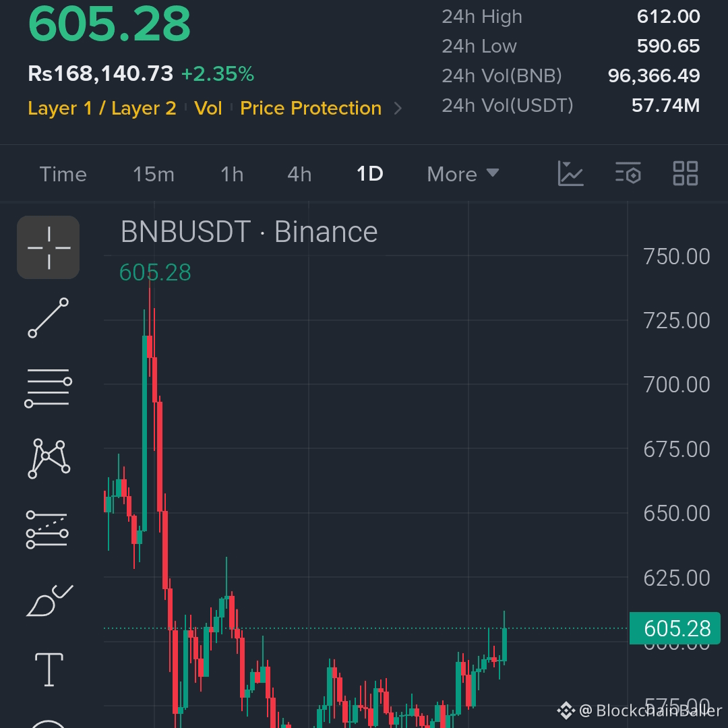Switch to 15m interval
The image size is (728, 728).
(x=154, y=175)
